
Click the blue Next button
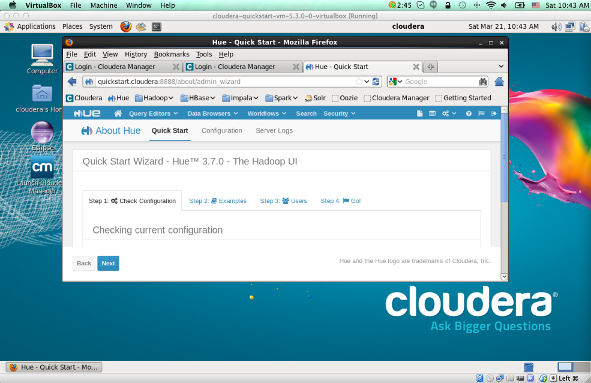pyautogui.click(x=108, y=263)
